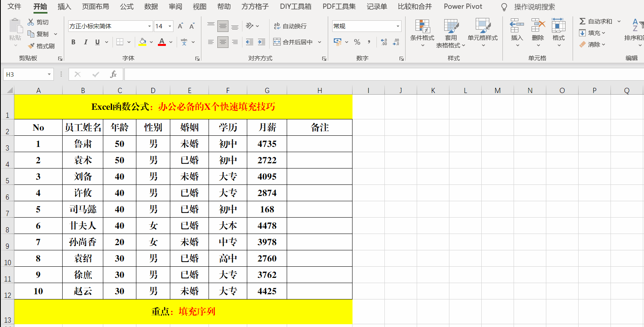Image resolution: width=644 pixels, height=327 pixels.
Task: Click the text orientation icon
Action: coord(250,26)
